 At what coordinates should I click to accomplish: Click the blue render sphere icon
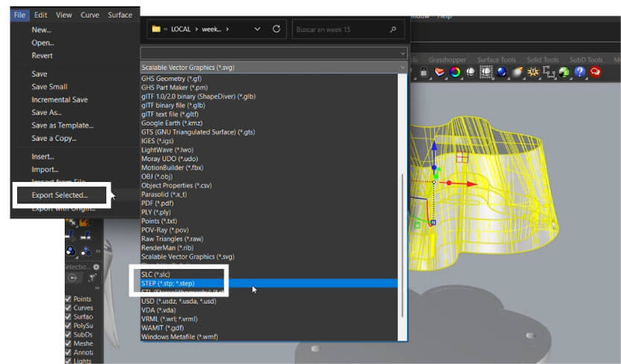[x=502, y=72]
